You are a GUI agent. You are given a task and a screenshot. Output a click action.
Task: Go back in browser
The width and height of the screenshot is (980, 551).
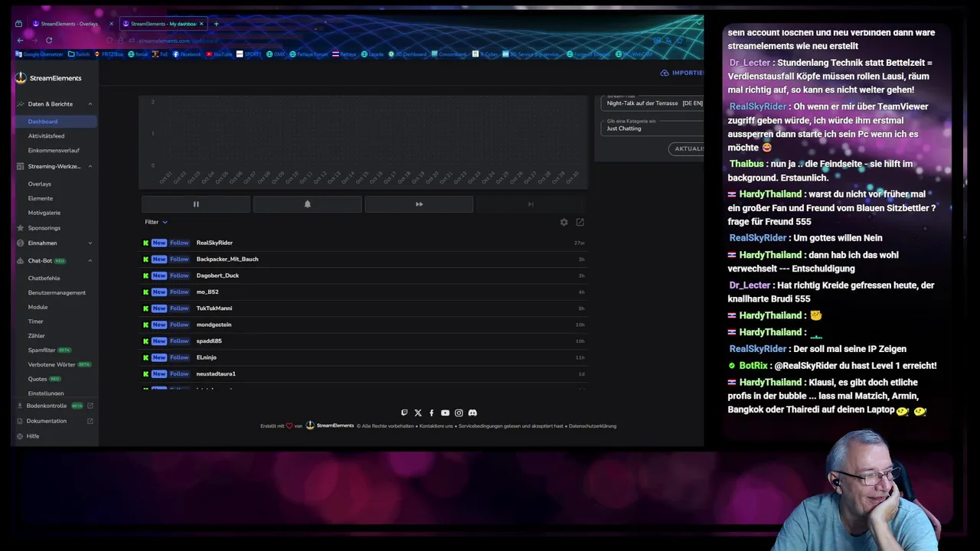coord(20,41)
